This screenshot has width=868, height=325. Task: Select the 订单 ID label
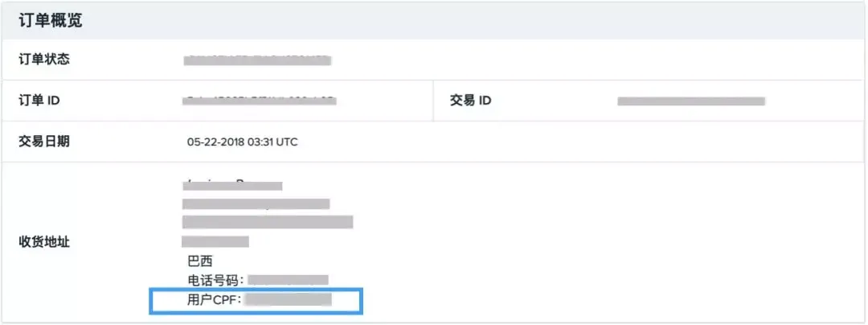[x=39, y=101]
